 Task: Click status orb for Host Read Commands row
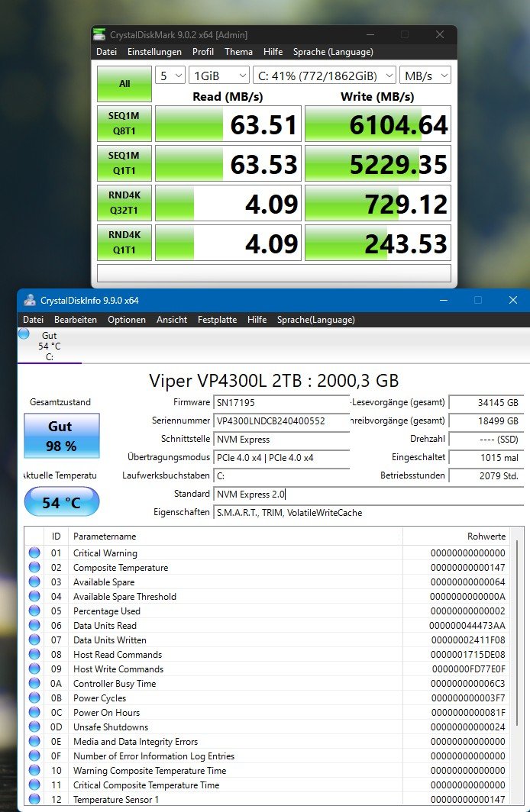coord(34,654)
